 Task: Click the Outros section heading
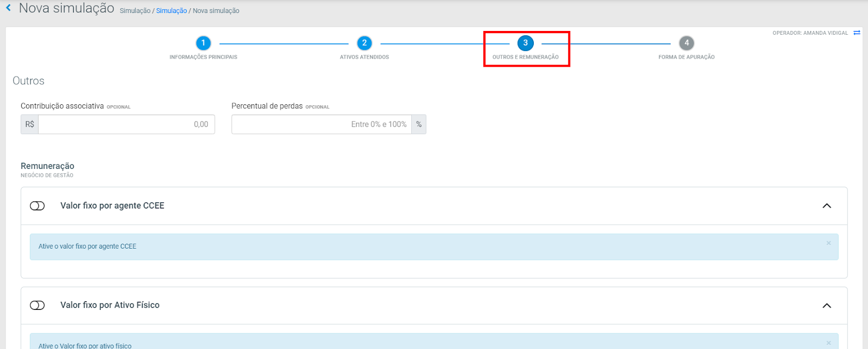click(29, 81)
